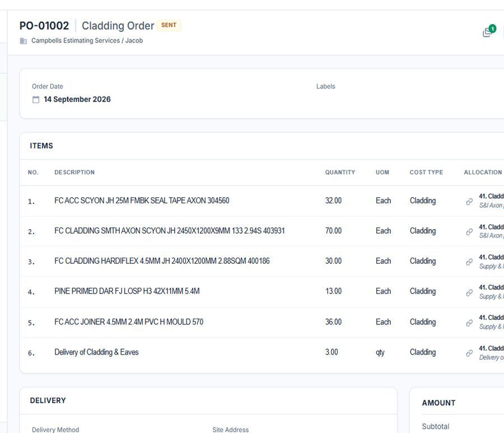Select item FC CLADDING SMTH AXON SCYON JH description
504x433 pixels.
169,231
